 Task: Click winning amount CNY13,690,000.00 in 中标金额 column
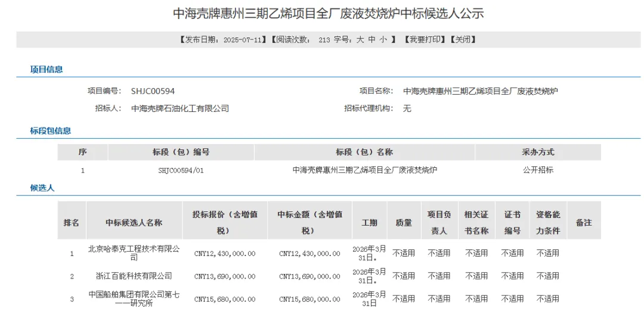pyautogui.click(x=309, y=277)
